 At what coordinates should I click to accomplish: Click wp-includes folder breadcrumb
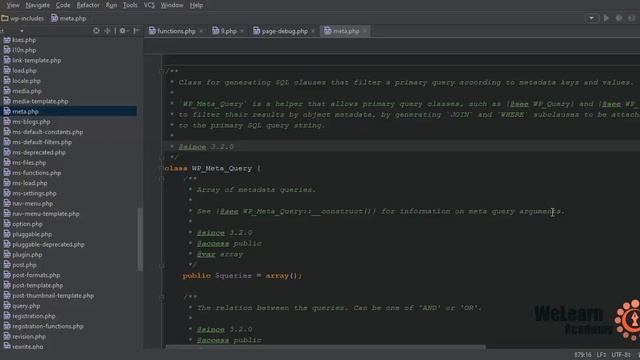(x=22, y=18)
